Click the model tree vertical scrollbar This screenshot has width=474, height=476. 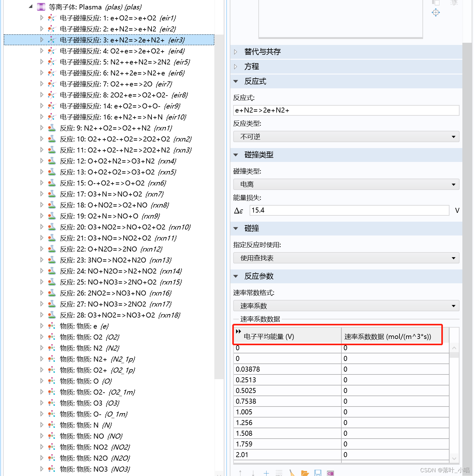tap(219, 207)
